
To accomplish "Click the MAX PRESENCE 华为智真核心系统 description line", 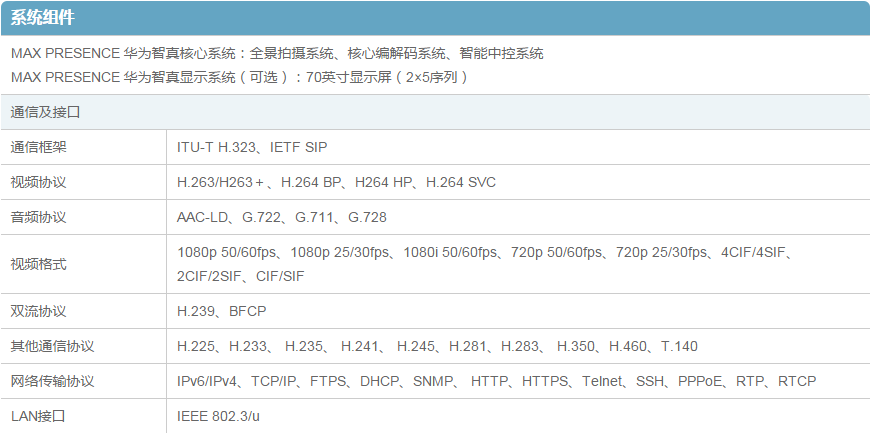I will (277, 53).
